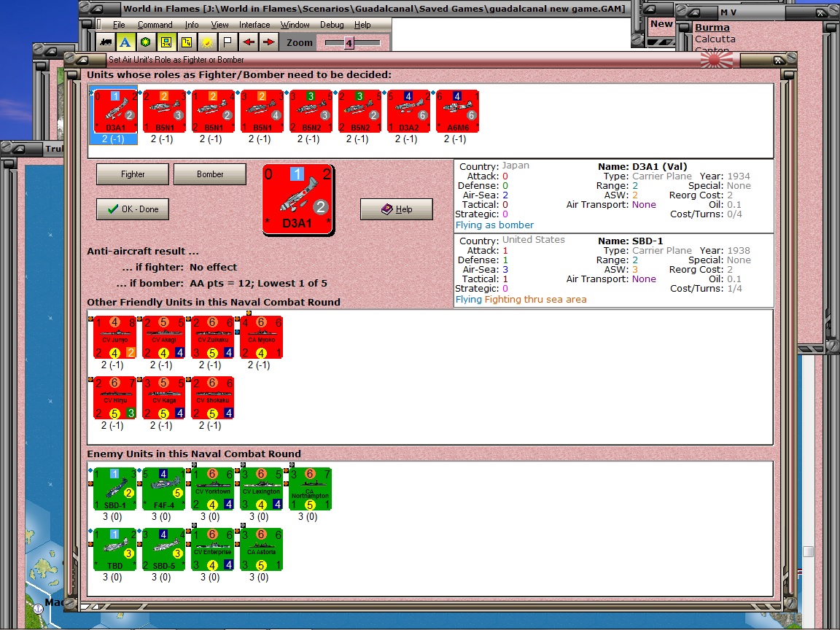Screen dimensions: 840x630
Task: Select the B5N1 unit with circled 4
Action: 262,112
